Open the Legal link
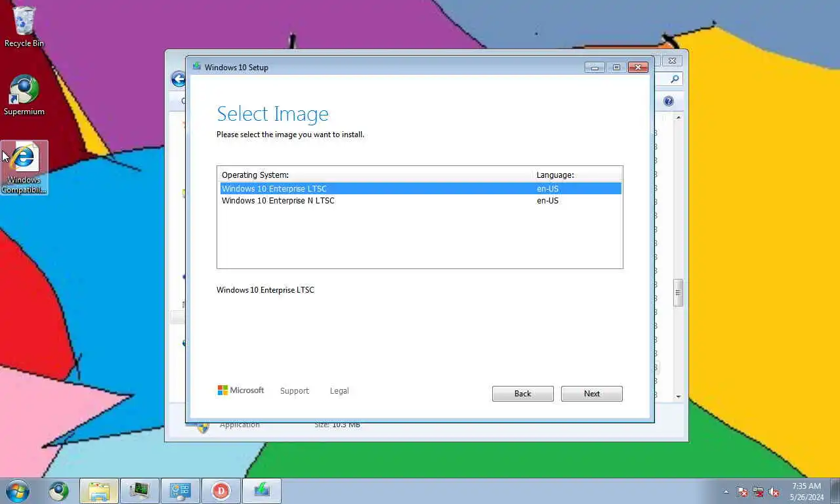 click(x=339, y=390)
